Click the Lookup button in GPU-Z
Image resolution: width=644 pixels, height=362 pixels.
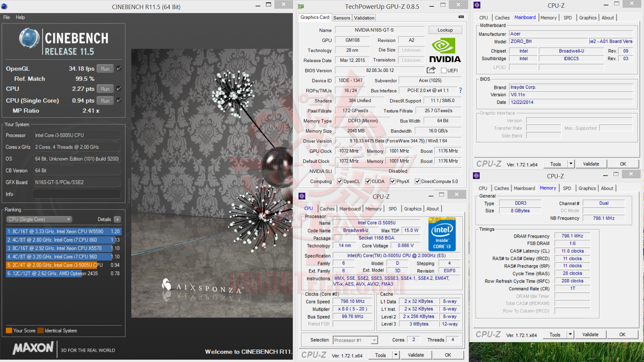(x=445, y=30)
